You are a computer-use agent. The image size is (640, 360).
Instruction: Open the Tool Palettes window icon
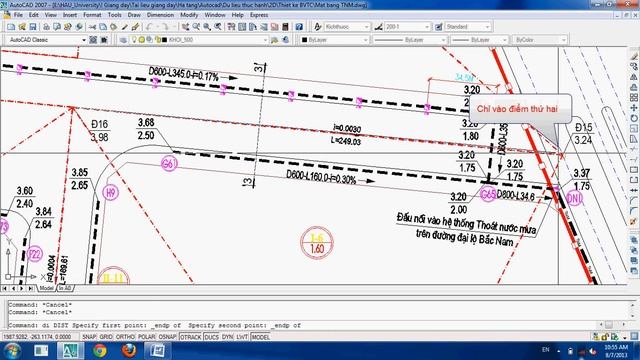pos(253,27)
